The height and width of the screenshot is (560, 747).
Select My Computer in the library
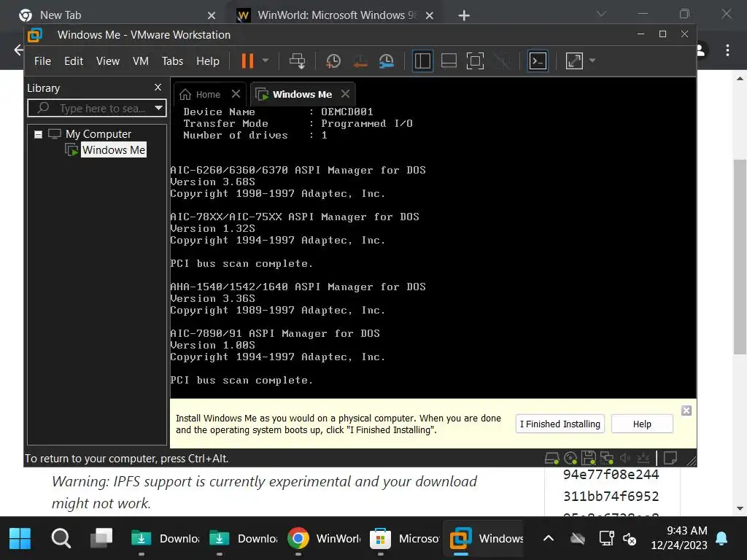[x=98, y=134]
